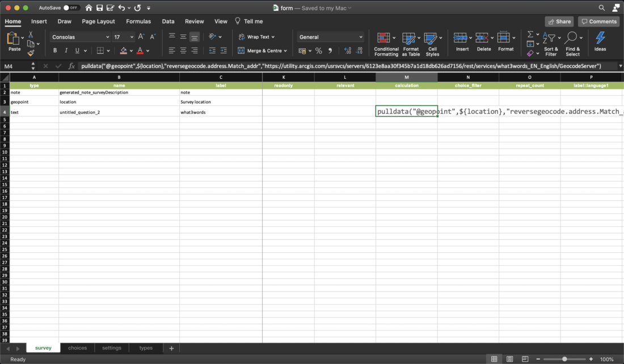The width and height of the screenshot is (624, 364).
Task: Open Cell Styles gallery
Action: 433,44
